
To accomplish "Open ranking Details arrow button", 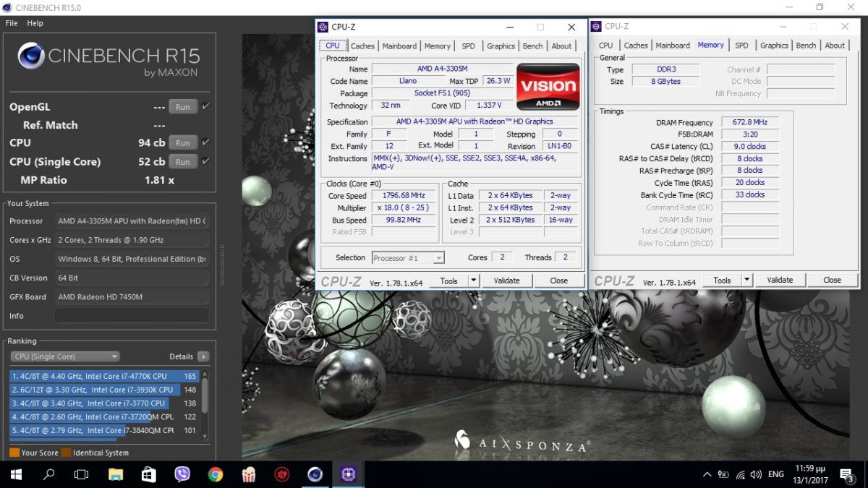I will 203,356.
